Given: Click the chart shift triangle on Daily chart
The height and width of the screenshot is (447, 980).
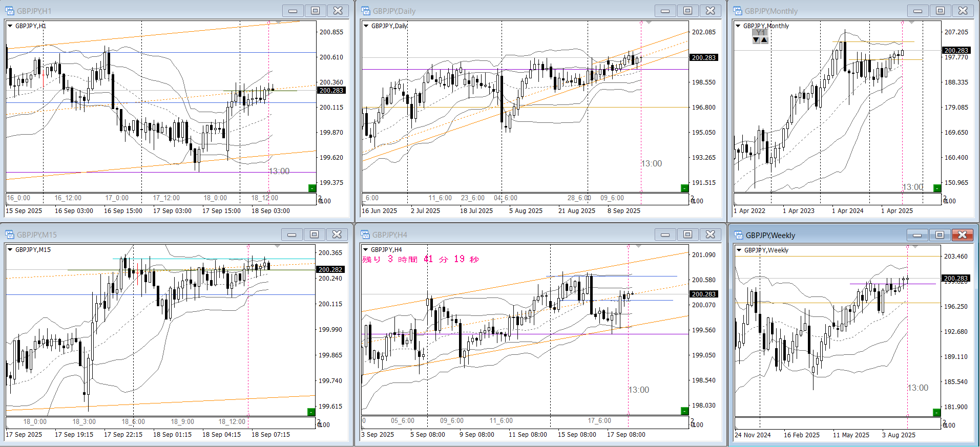Looking at the screenshot, I should (649, 23).
